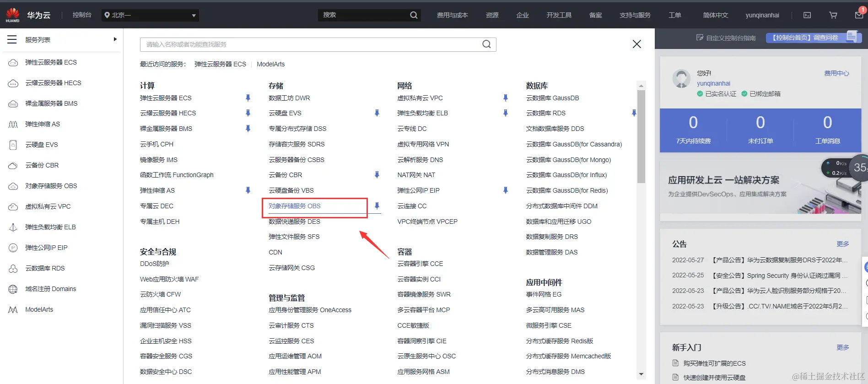Viewport: 868px width, 384px height.
Task: Open 云容器引擎 CCE
Action: click(420, 264)
